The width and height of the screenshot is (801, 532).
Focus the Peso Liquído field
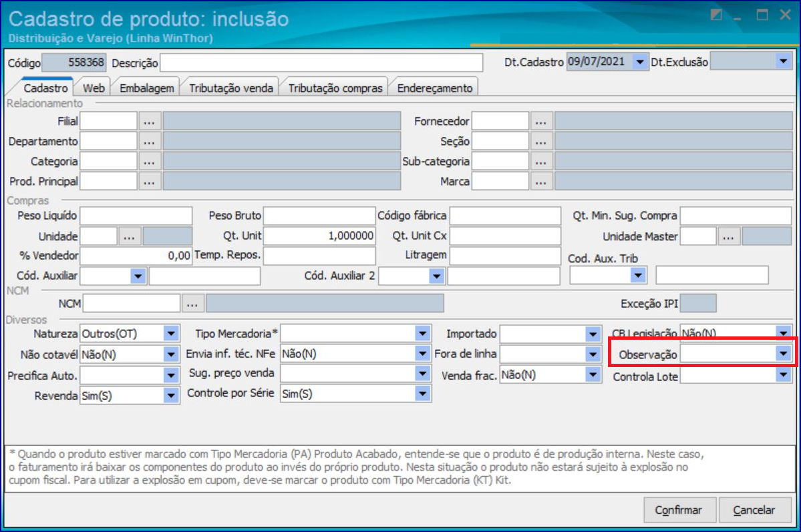(x=136, y=216)
